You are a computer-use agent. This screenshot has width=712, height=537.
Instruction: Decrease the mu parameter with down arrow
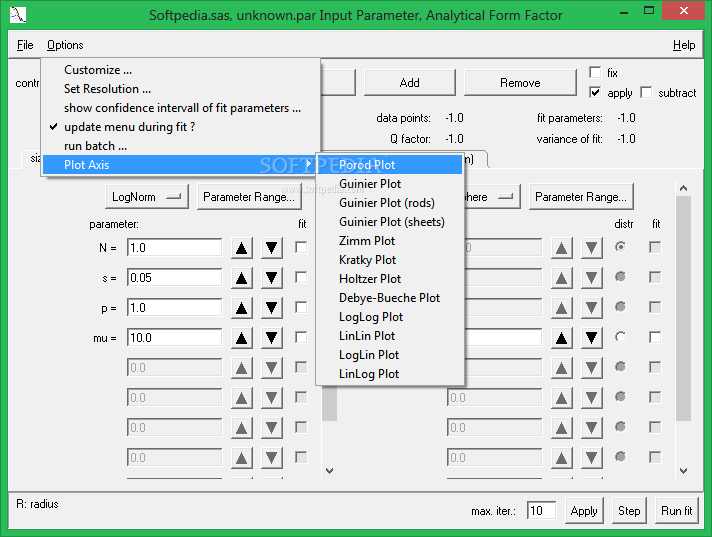click(272, 338)
